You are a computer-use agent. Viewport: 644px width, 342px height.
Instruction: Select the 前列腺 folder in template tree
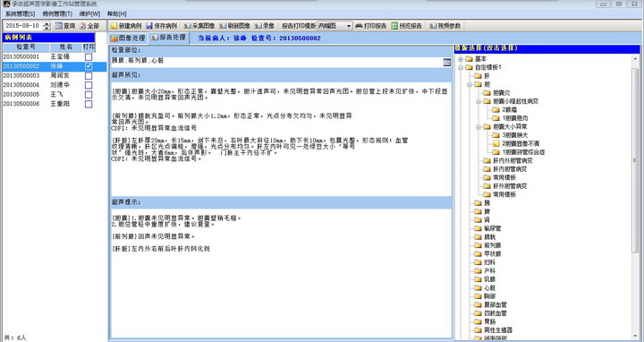pyautogui.click(x=488, y=245)
